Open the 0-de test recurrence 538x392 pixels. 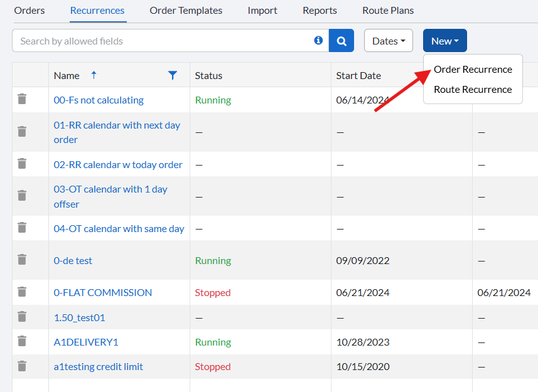point(73,261)
